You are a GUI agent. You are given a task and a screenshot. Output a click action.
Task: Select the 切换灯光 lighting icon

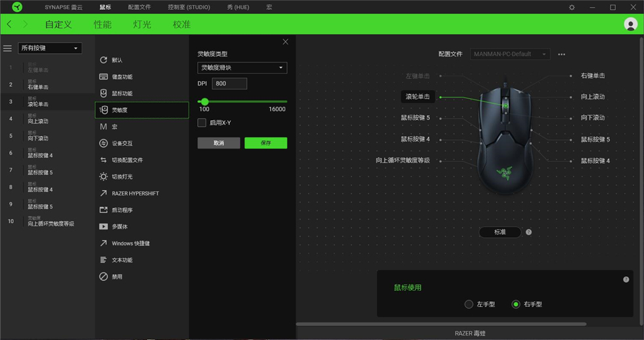point(104,176)
